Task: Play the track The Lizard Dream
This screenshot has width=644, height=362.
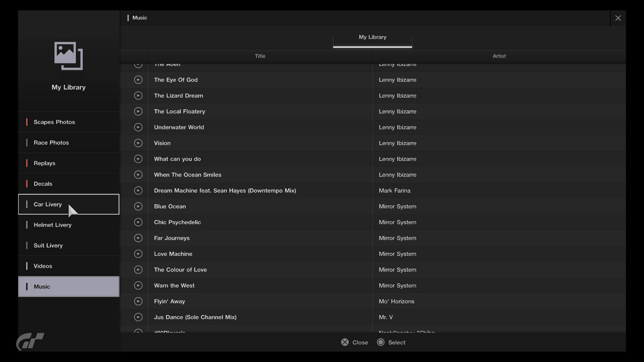Action: 138,96
